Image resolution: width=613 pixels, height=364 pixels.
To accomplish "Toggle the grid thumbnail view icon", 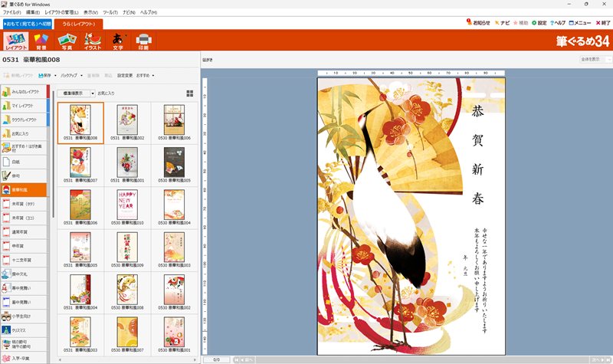I will pos(189,93).
